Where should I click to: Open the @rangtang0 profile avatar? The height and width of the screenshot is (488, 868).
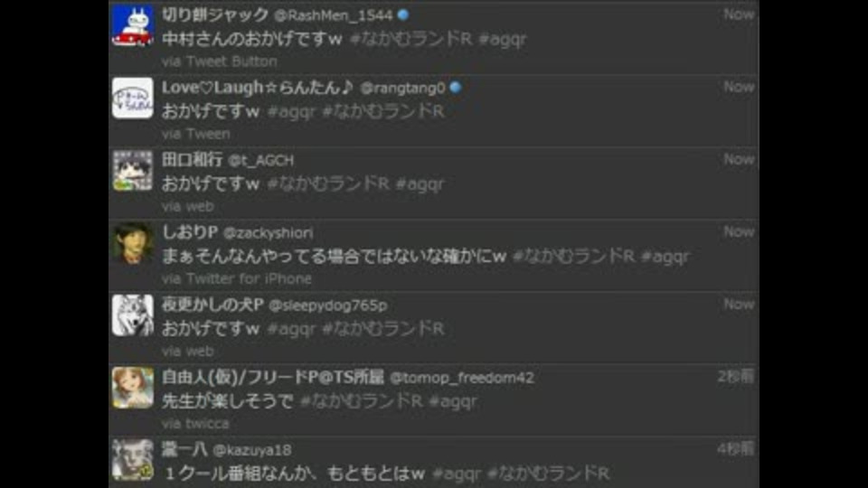[133, 98]
